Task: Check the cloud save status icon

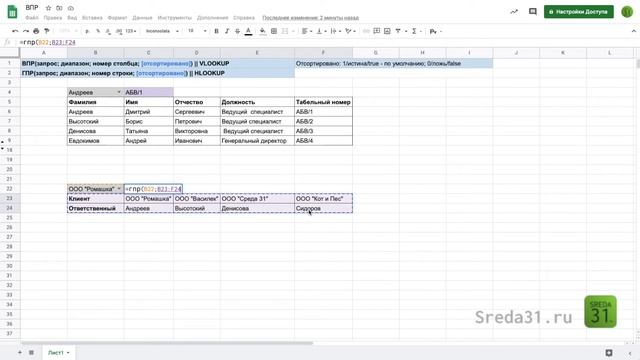Action: point(71,8)
